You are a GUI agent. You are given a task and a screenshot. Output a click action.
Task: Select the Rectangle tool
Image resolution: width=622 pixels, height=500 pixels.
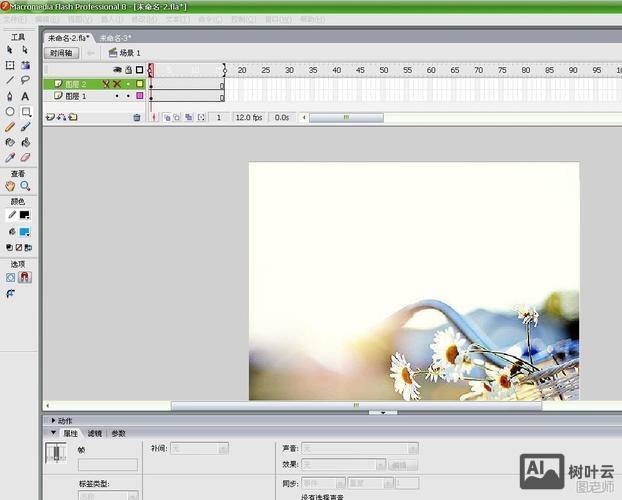coord(25,112)
